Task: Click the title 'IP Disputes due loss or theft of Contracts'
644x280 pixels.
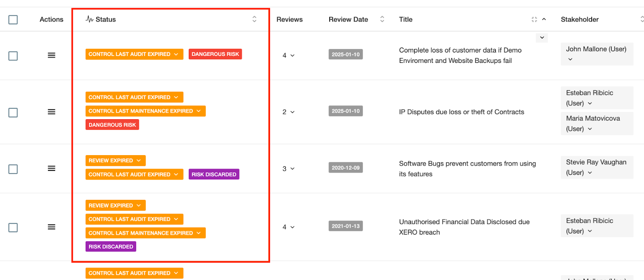Action: [x=462, y=112]
